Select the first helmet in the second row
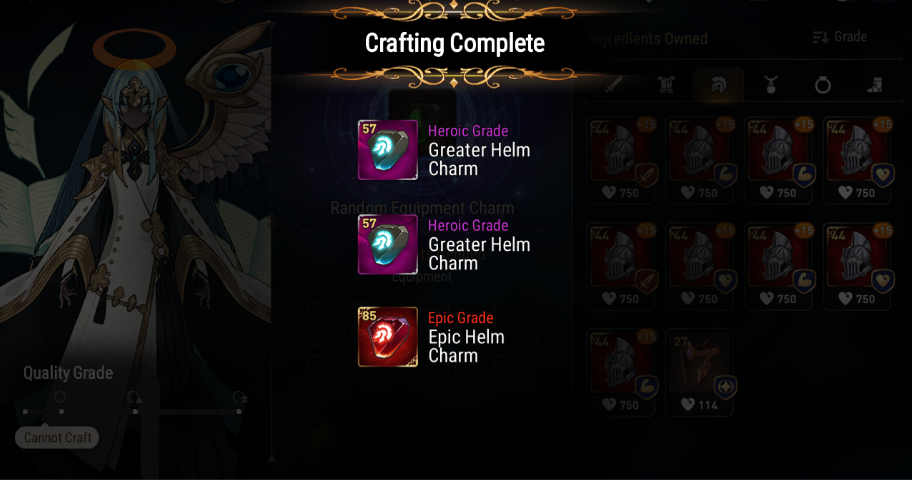This screenshot has height=480, width=912. click(x=621, y=266)
